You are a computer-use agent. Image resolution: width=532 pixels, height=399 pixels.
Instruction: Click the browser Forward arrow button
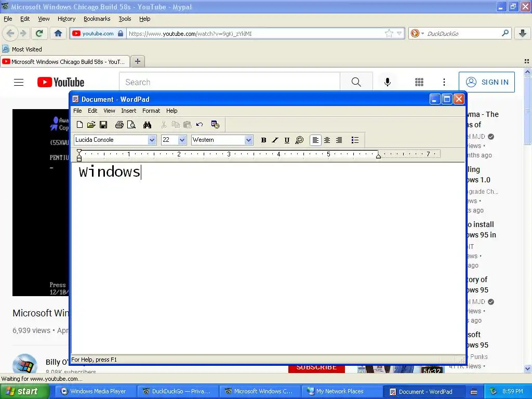(x=23, y=33)
